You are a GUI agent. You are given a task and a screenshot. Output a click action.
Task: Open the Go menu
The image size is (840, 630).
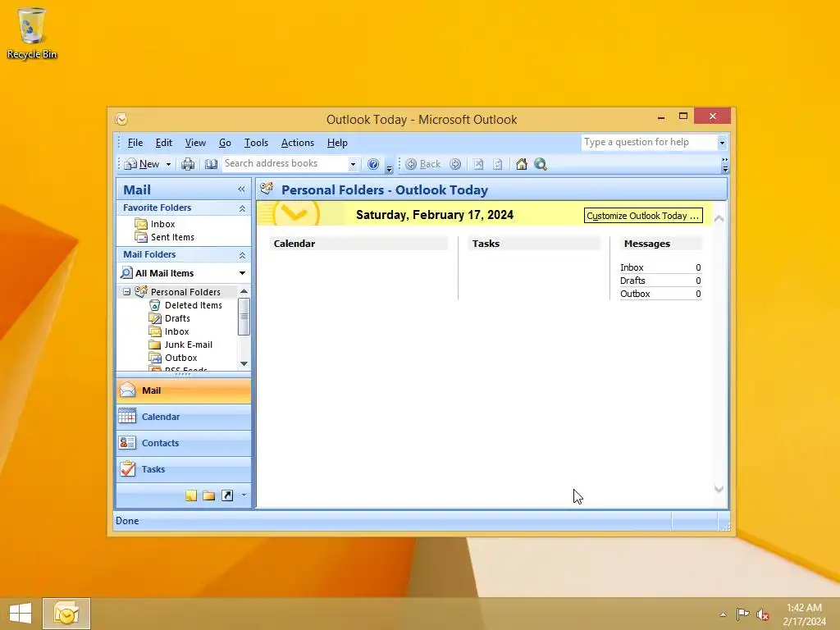[x=225, y=143]
